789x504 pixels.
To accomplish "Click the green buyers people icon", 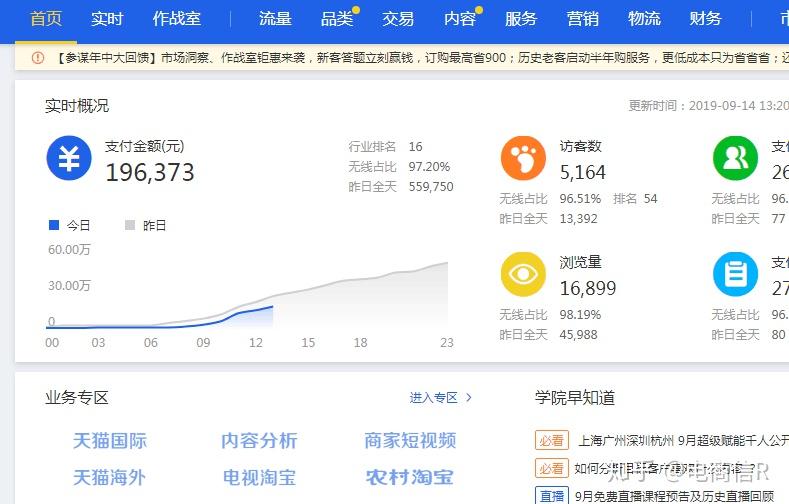I will (735, 158).
